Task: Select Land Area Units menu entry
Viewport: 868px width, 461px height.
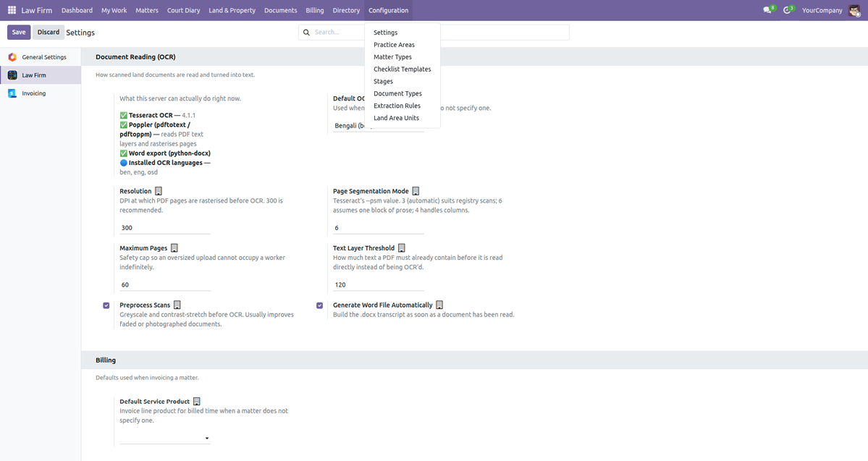Action: [x=403, y=118]
